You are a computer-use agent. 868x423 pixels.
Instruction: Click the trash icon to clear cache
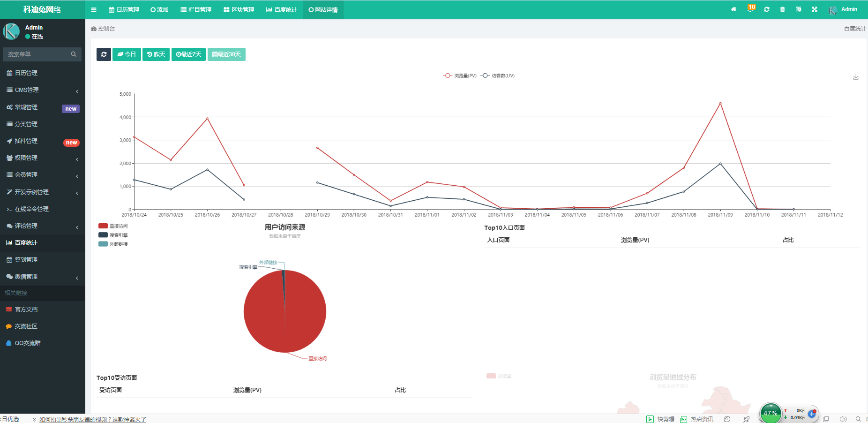pyautogui.click(x=782, y=9)
